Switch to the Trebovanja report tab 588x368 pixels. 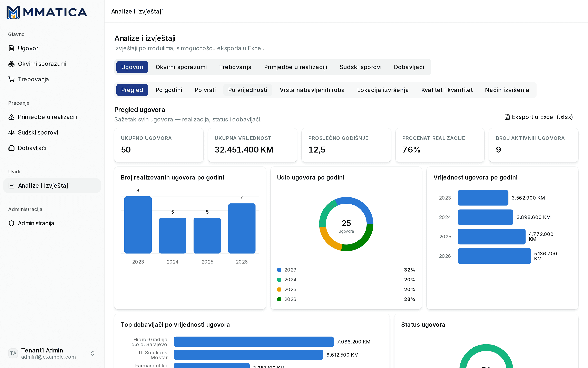pyautogui.click(x=235, y=67)
